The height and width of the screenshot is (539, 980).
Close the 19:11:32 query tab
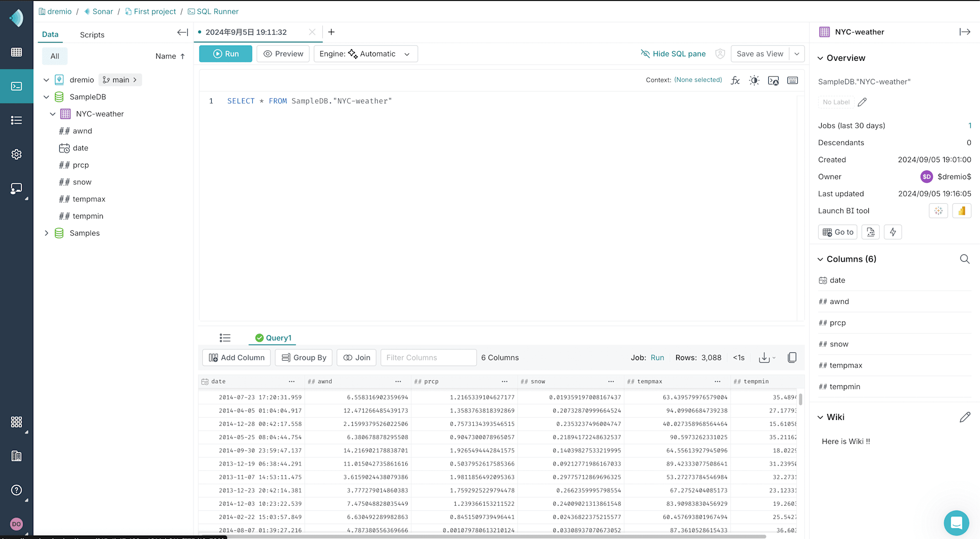(x=312, y=32)
